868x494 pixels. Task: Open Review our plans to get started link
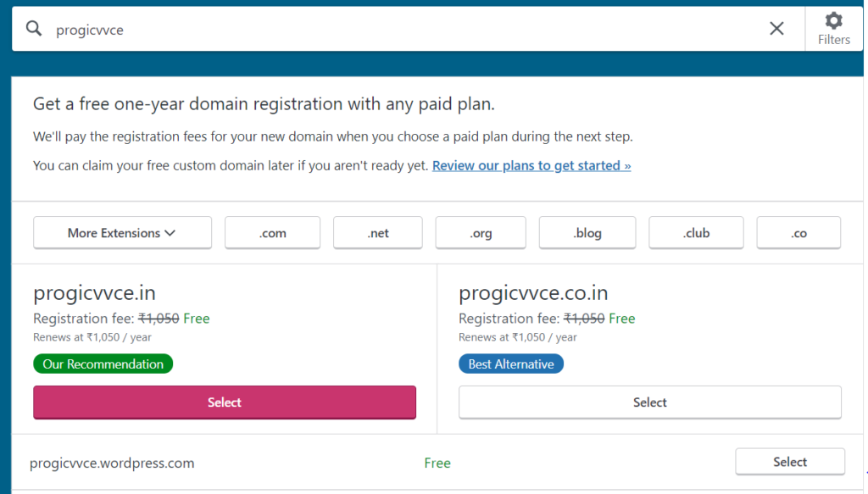pos(531,165)
